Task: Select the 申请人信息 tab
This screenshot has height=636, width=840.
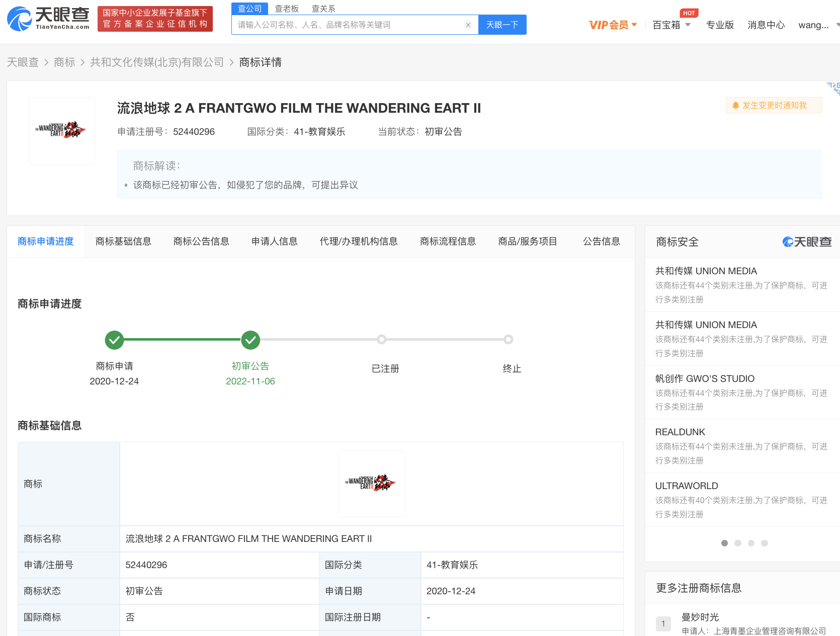Action: click(275, 242)
